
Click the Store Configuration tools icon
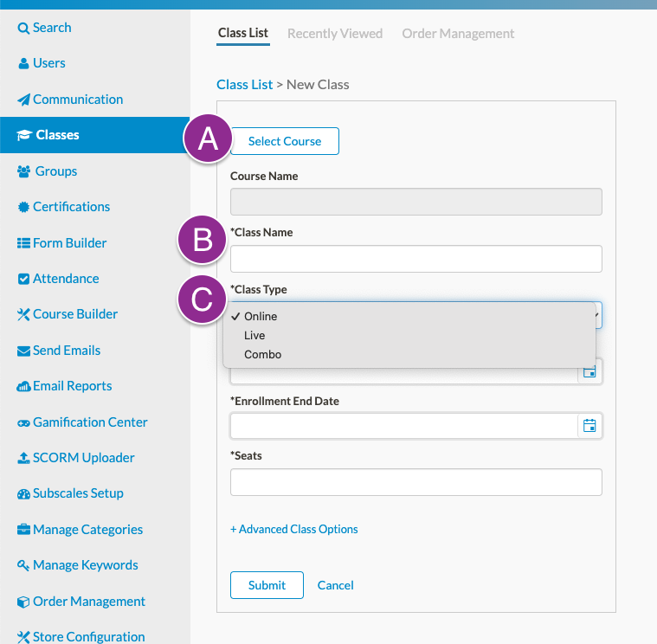[23, 637]
